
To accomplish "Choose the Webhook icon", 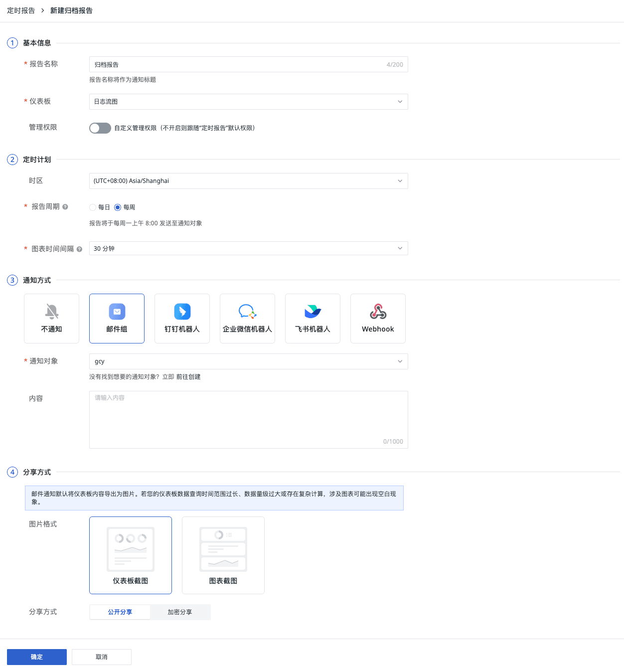I will pos(378,312).
